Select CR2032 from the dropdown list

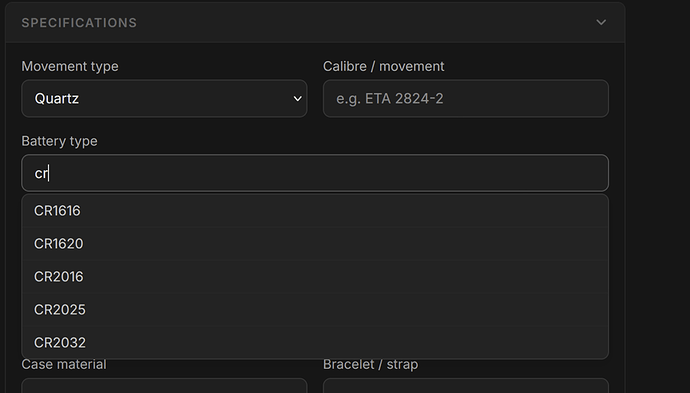(315, 342)
